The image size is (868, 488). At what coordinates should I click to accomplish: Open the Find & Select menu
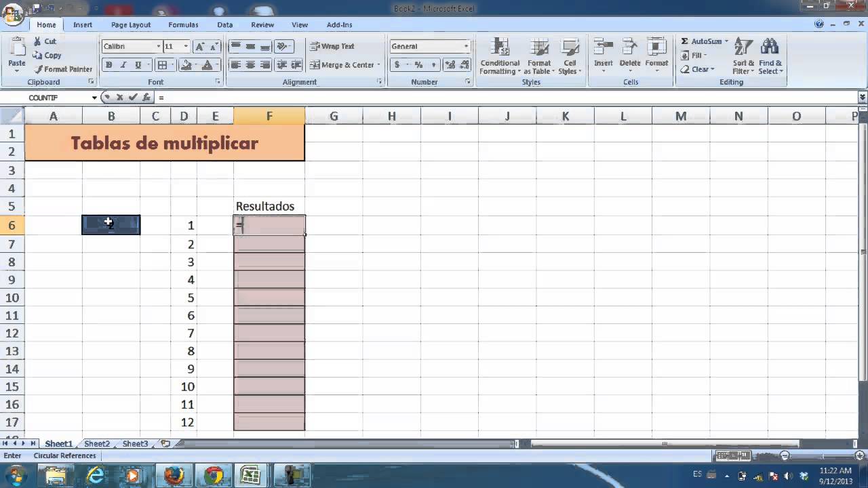pyautogui.click(x=770, y=56)
